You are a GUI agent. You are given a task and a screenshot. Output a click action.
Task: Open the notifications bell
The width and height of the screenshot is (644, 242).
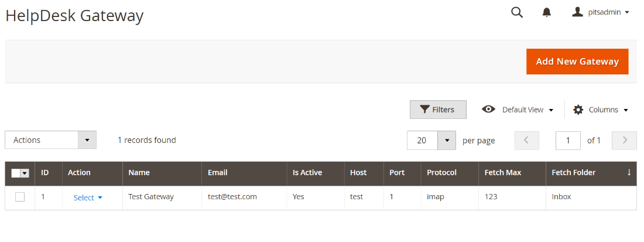pyautogui.click(x=547, y=12)
